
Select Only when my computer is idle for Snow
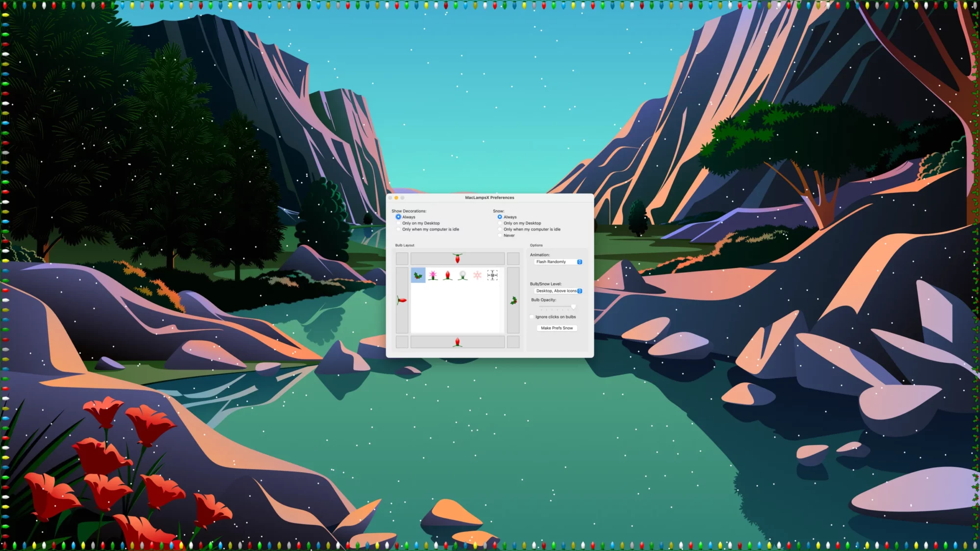coord(500,229)
